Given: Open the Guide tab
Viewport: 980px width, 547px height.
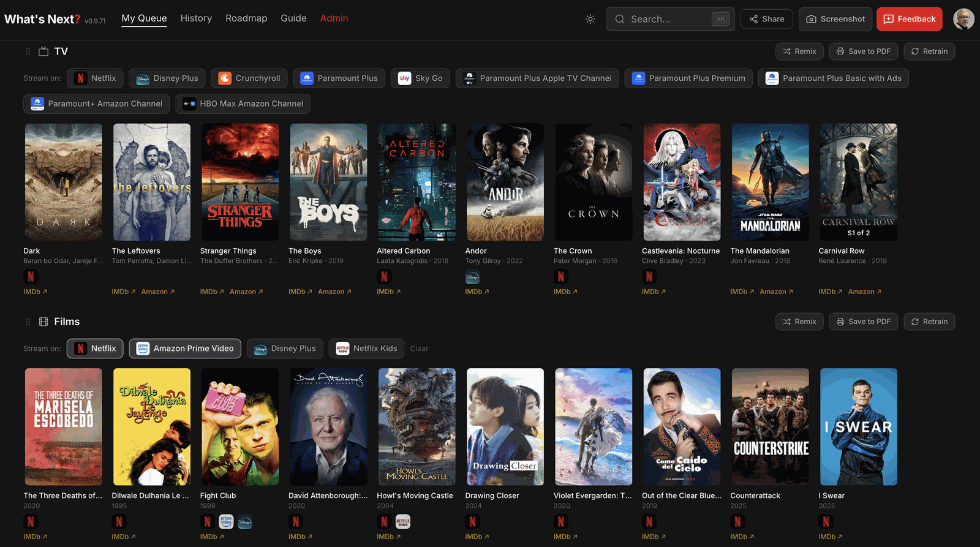Looking at the screenshot, I should tap(293, 18).
